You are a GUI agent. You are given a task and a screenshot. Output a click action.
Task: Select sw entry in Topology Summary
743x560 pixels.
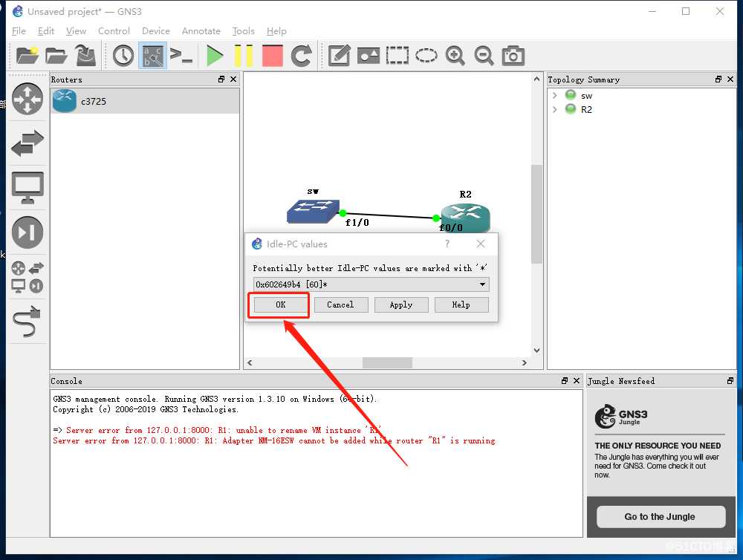[x=586, y=96]
